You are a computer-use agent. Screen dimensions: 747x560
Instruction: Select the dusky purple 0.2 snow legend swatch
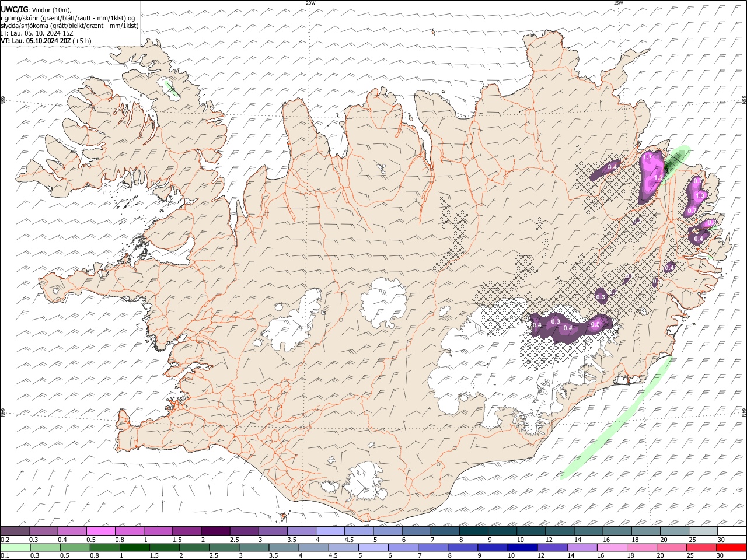point(15,531)
